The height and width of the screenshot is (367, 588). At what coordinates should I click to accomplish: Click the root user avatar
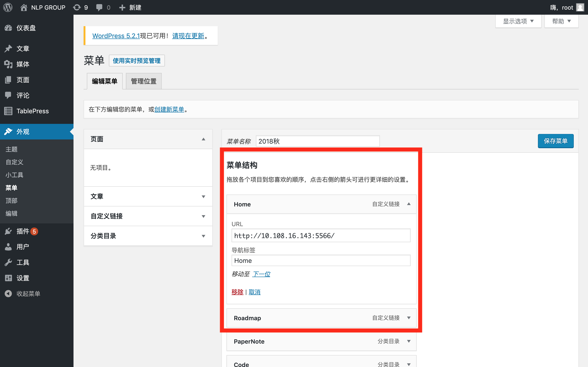click(580, 8)
